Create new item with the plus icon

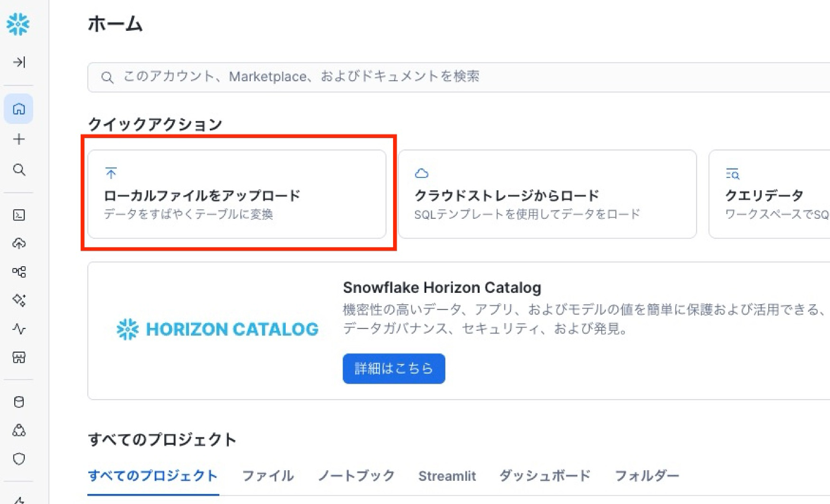point(18,139)
